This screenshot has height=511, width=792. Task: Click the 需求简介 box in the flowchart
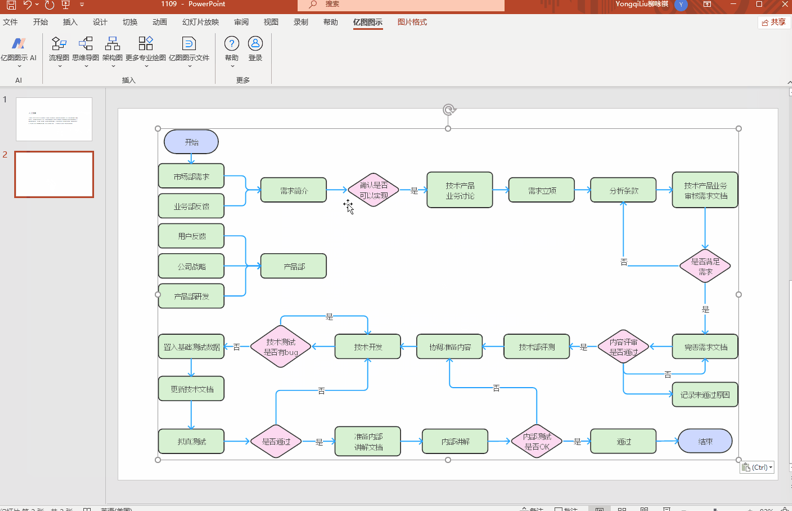[293, 190]
